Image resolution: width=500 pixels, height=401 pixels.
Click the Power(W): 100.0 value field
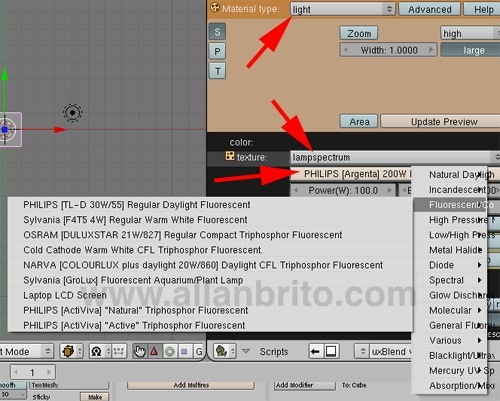click(343, 190)
